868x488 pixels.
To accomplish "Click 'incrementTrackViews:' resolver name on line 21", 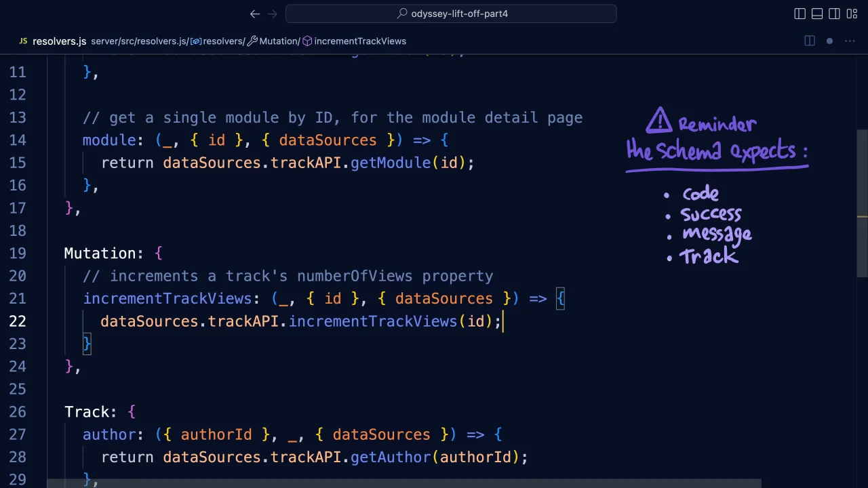I will (x=172, y=299).
